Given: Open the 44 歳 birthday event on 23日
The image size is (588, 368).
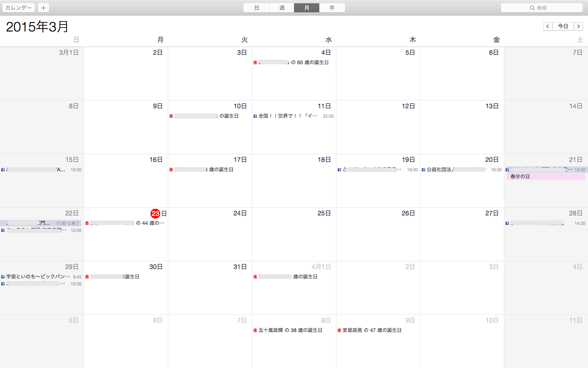Looking at the screenshot, I should [125, 223].
